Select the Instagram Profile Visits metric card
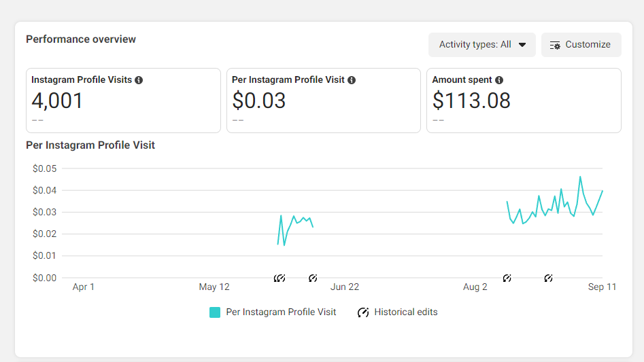 click(x=123, y=101)
